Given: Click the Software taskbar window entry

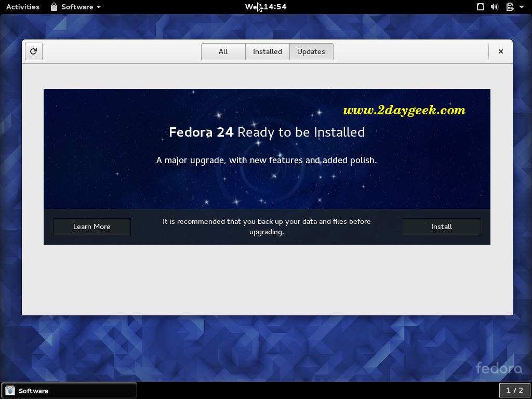Looking at the screenshot, I should [x=70, y=391].
